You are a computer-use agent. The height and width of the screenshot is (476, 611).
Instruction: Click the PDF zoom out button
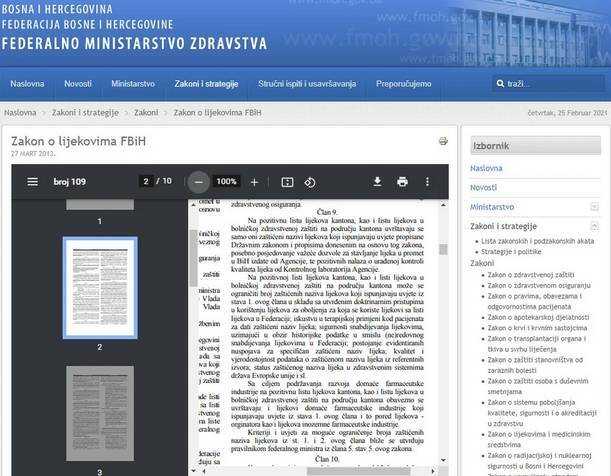tap(199, 182)
